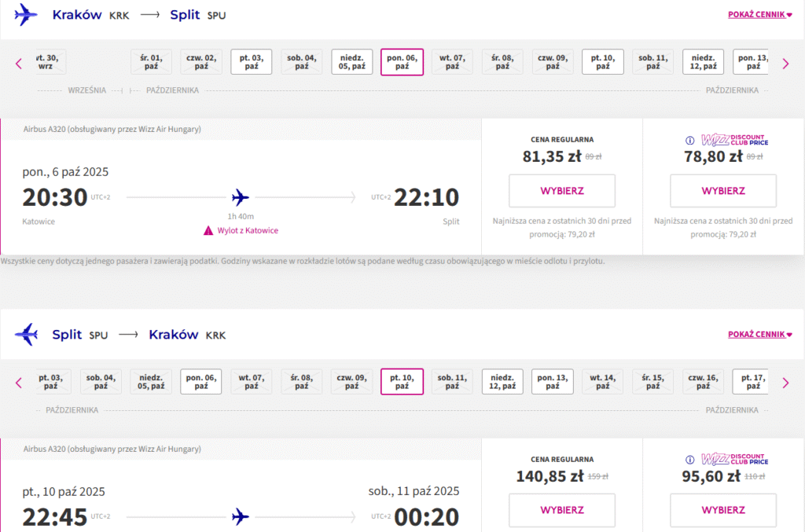Choose outbound Wizz Discount Club 78,80 zł Wybierz

tap(723, 191)
